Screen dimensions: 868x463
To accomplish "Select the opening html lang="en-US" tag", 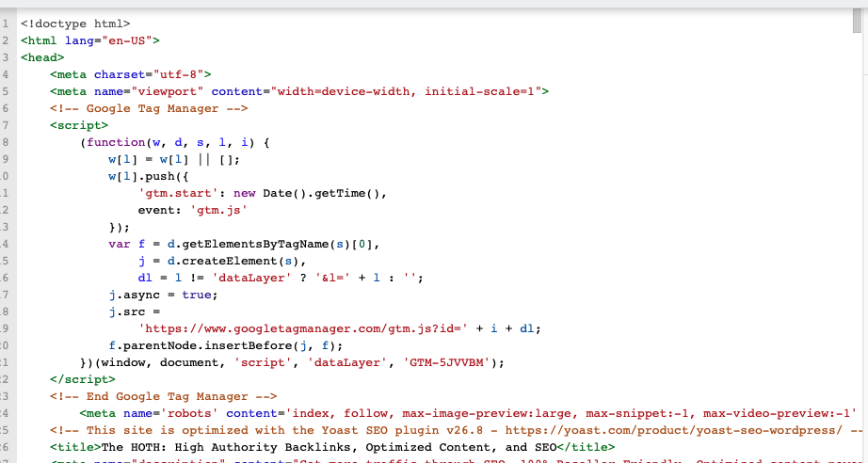I will click(x=90, y=40).
